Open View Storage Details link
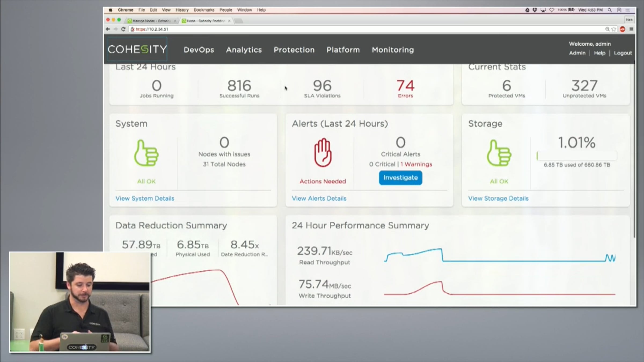644x362 pixels. [x=498, y=198]
